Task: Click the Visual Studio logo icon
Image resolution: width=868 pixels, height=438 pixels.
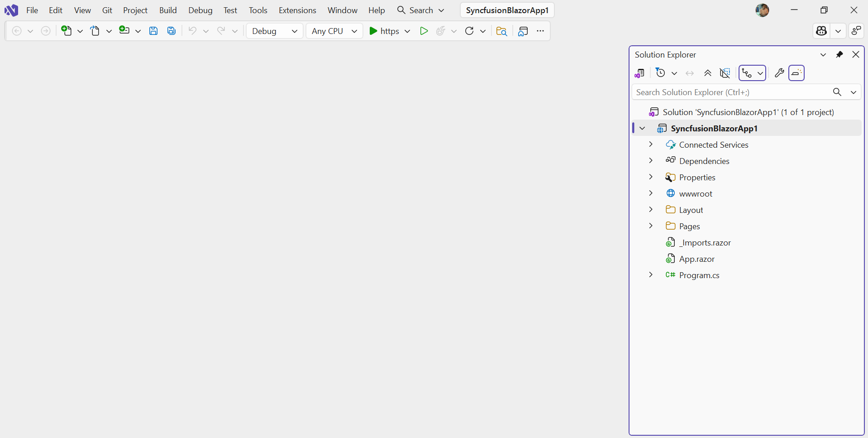Action: (x=11, y=10)
